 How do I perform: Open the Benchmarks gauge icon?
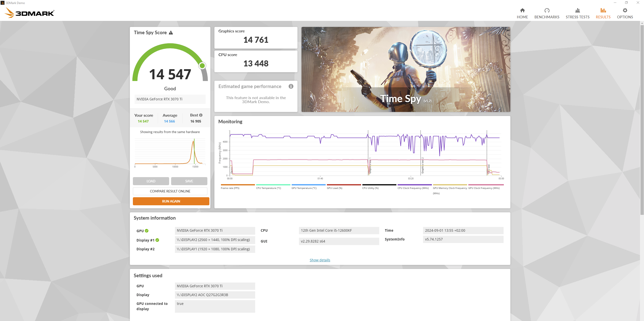coord(547,11)
